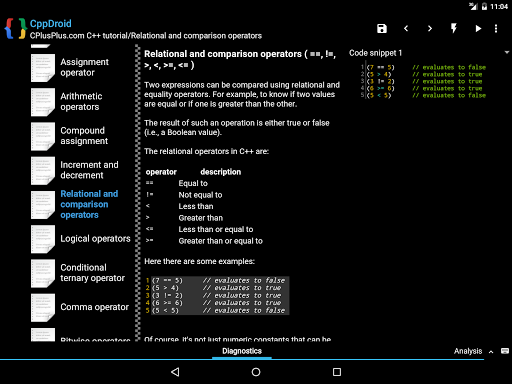Open the overflow menu three dots

pos(496,29)
